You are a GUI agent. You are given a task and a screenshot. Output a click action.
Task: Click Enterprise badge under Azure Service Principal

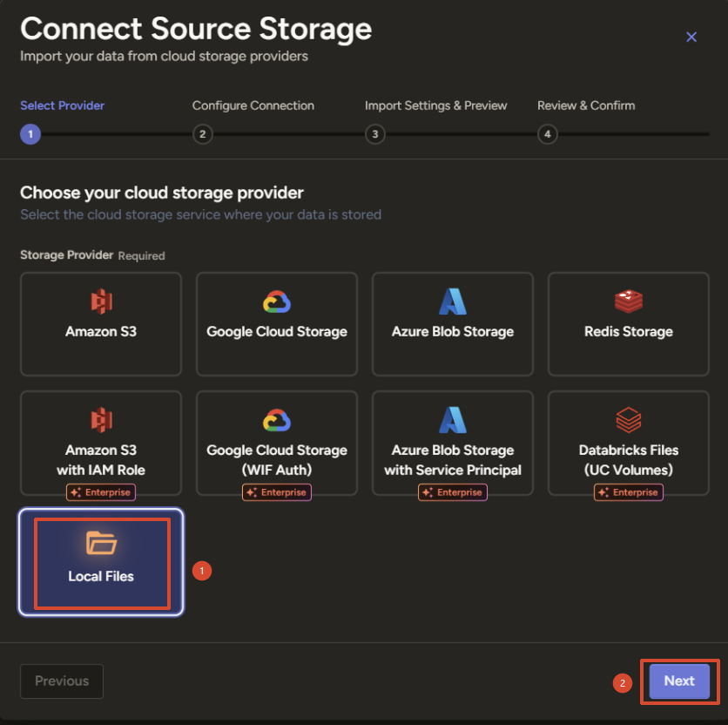coord(453,492)
